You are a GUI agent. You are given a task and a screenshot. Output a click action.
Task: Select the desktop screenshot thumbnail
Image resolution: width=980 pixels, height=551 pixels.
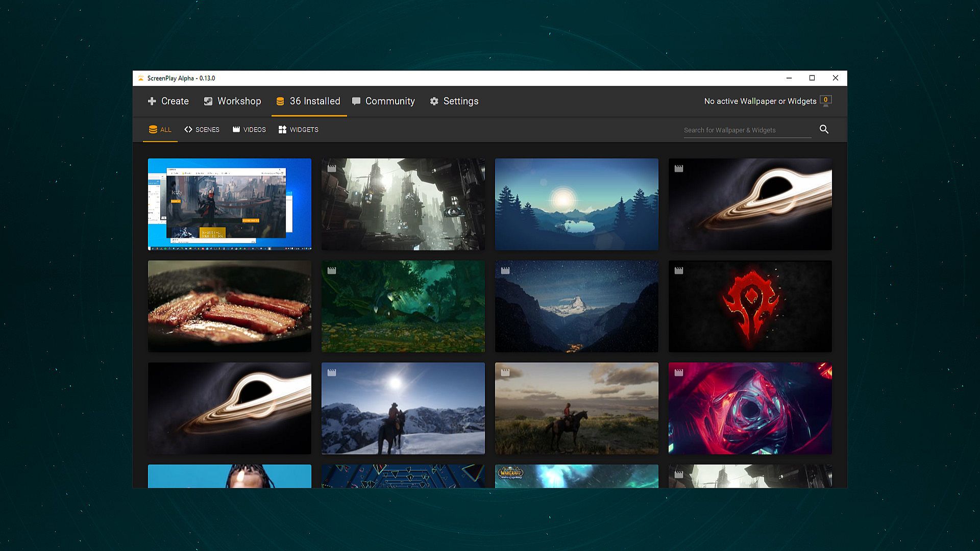pyautogui.click(x=229, y=204)
